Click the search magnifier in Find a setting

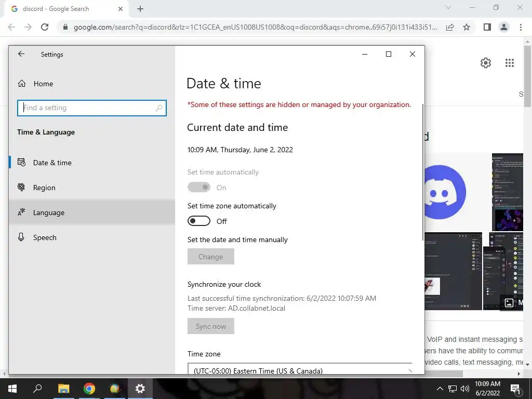(x=159, y=108)
